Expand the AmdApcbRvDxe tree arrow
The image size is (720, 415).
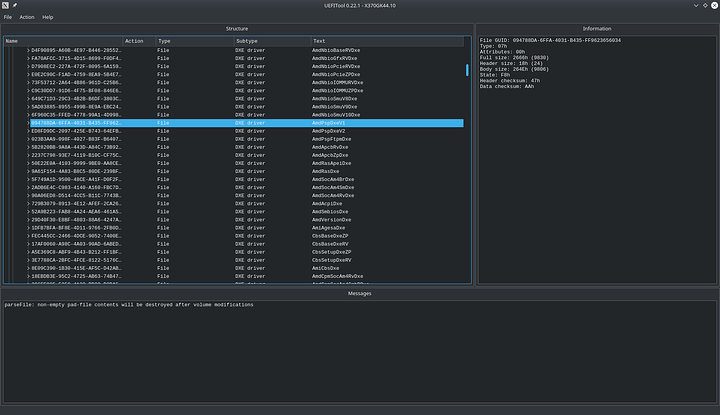click(x=28, y=147)
